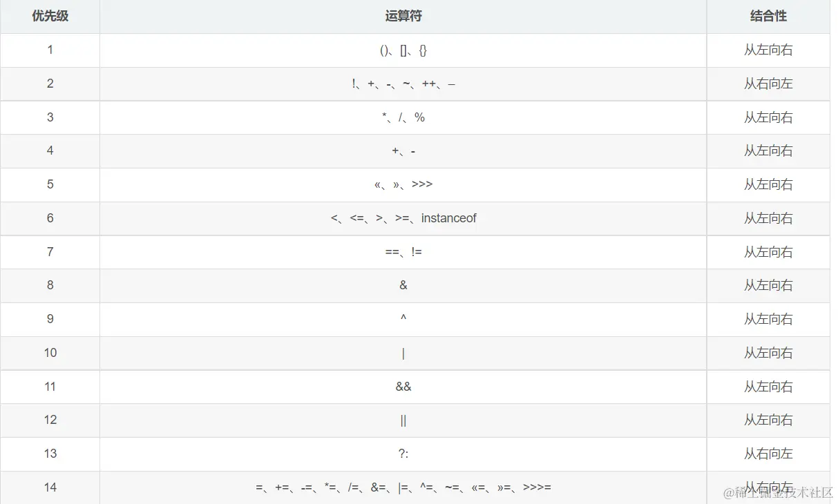Viewport: 838px width, 504px height.
Task: Click the 优先级 column header
Action: [x=50, y=16]
